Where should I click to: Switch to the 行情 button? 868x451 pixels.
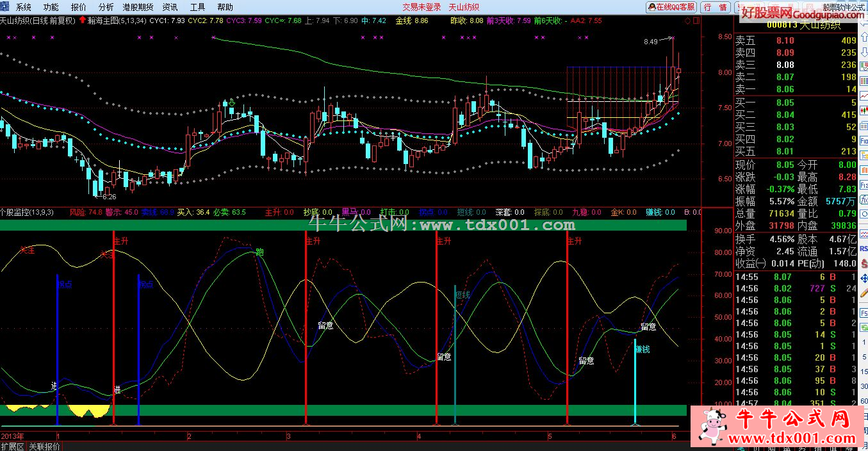click(x=715, y=7)
